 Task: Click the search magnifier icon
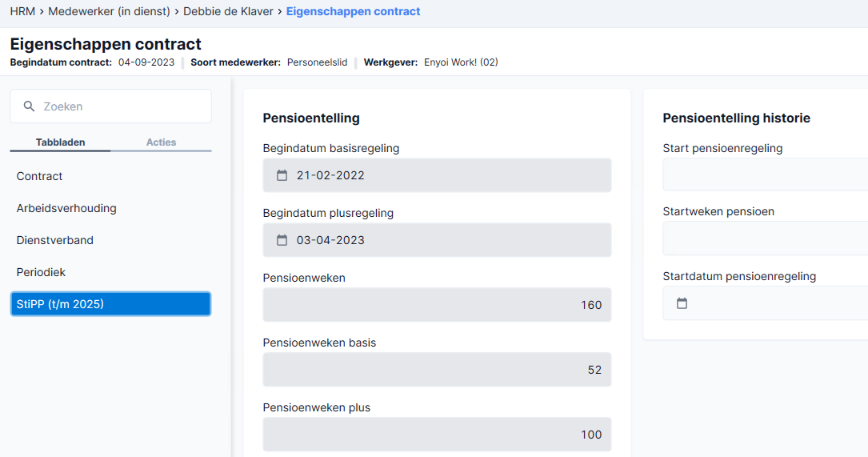[30, 106]
